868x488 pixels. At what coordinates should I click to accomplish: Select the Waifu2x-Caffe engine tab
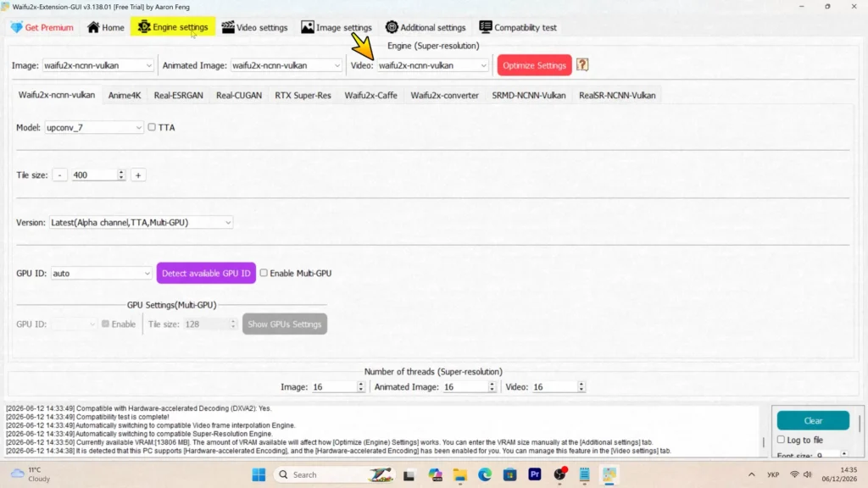point(371,95)
